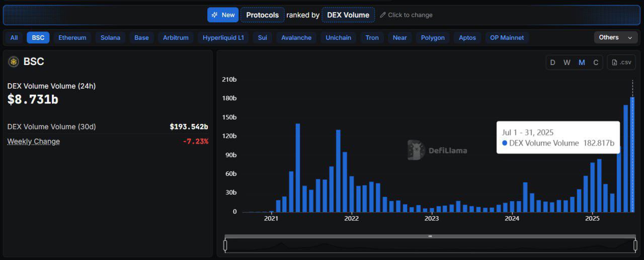Select the Solana chain tab
The height and width of the screenshot is (260, 644).
pyautogui.click(x=111, y=38)
